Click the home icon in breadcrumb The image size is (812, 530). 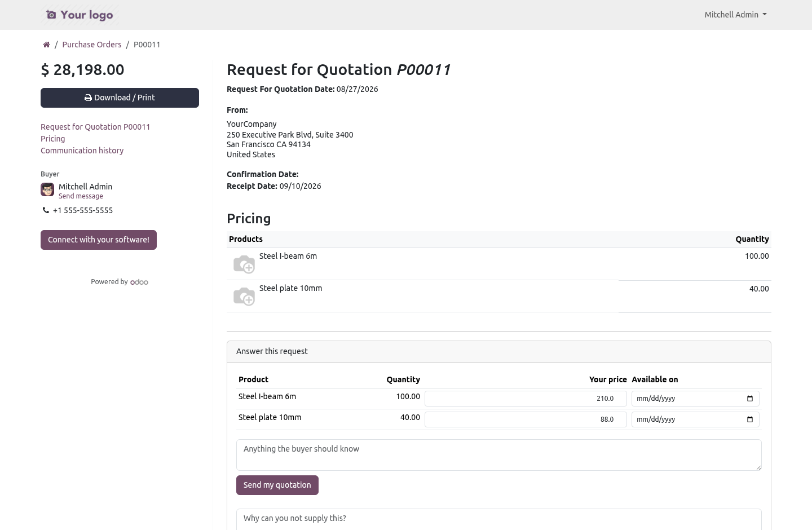coord(46,45)
